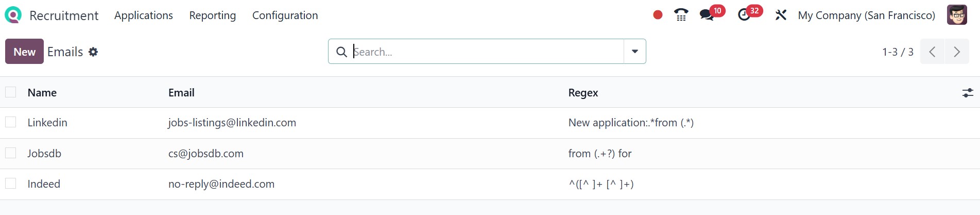Focus the Search input field
Viewport: 980px width, 215px height.
[x=484, y=52]
